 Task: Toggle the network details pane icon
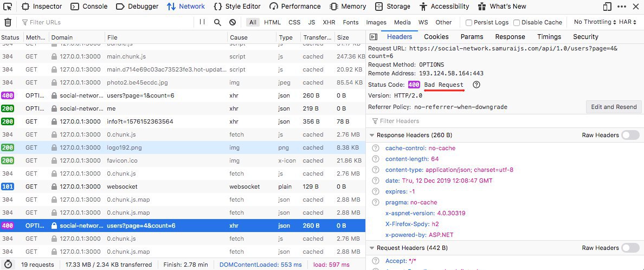tap(373, 37)
